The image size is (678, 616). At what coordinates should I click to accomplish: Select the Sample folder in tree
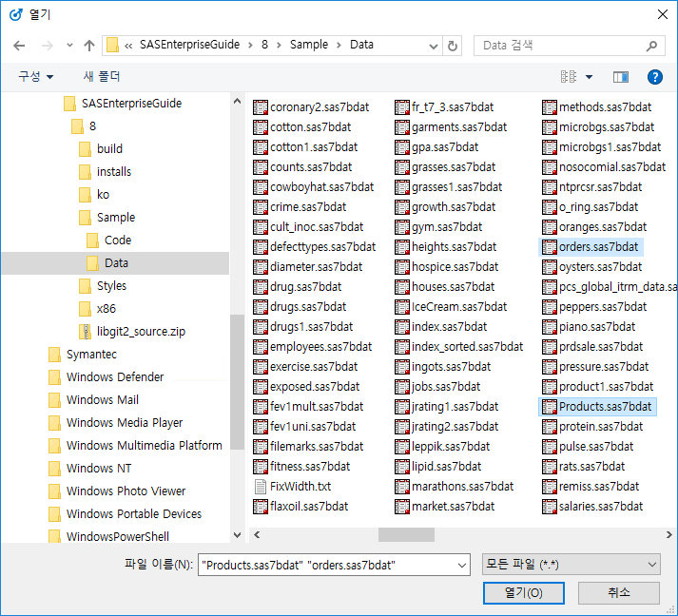[x=115, y=217]
